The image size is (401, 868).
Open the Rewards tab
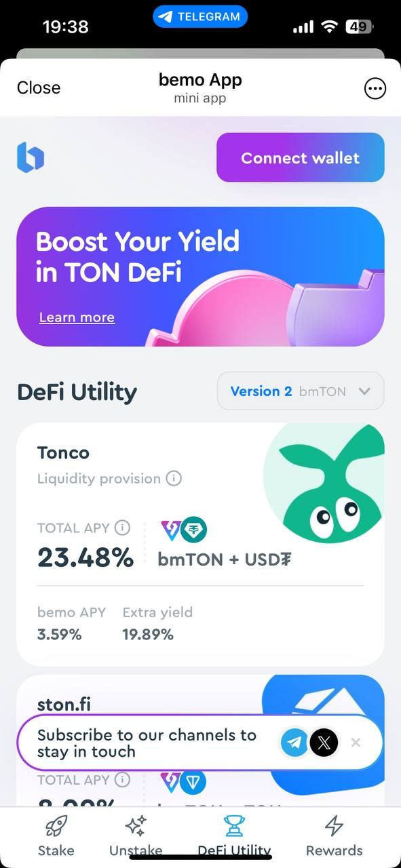point(334,836)
